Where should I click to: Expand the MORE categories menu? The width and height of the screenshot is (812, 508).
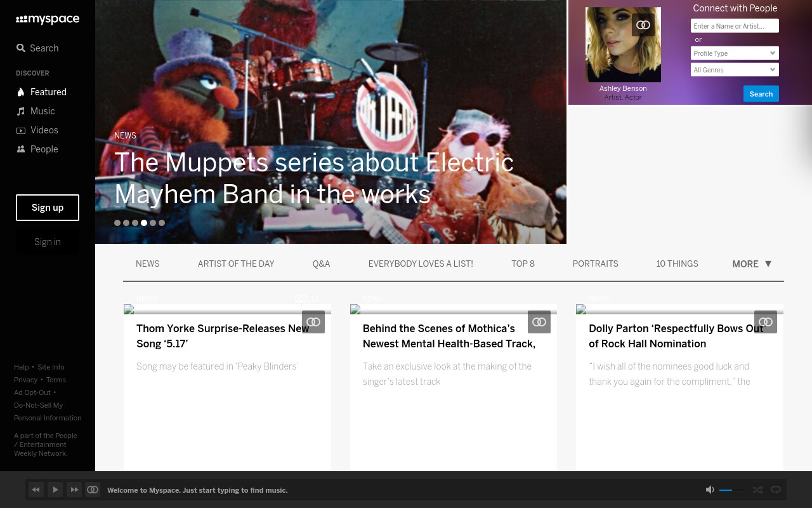[x=752, y=264]
